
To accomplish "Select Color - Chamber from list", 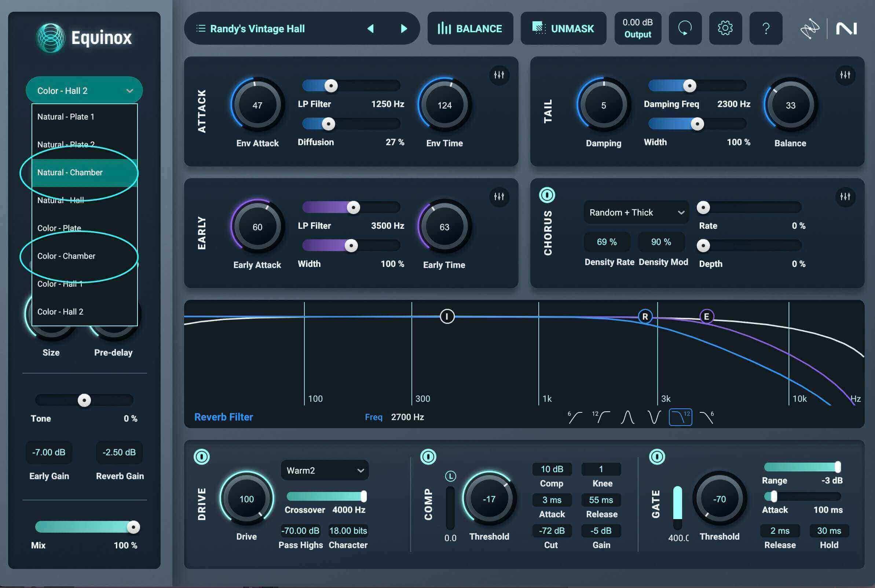I will (x=84, y=256).
